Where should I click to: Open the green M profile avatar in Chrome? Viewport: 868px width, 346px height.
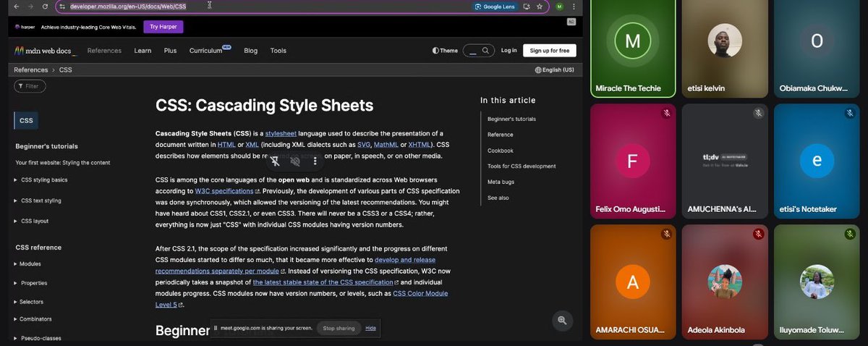coord(559,7)
